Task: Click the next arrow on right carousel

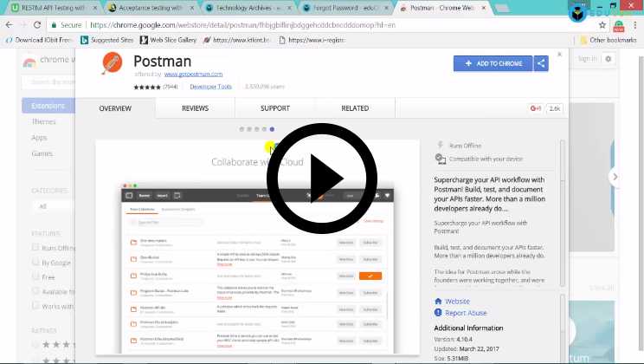Action: tap(615, 176)
